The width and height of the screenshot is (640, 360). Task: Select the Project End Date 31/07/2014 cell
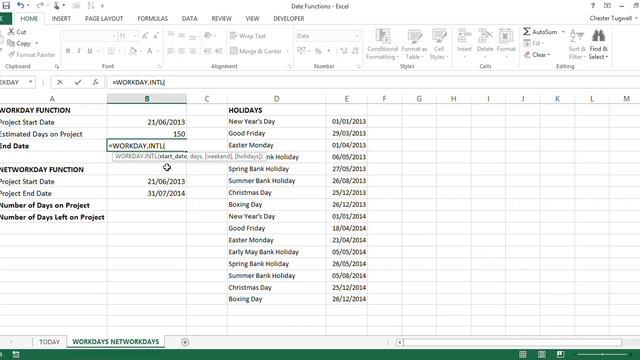(x=147, y=193)
